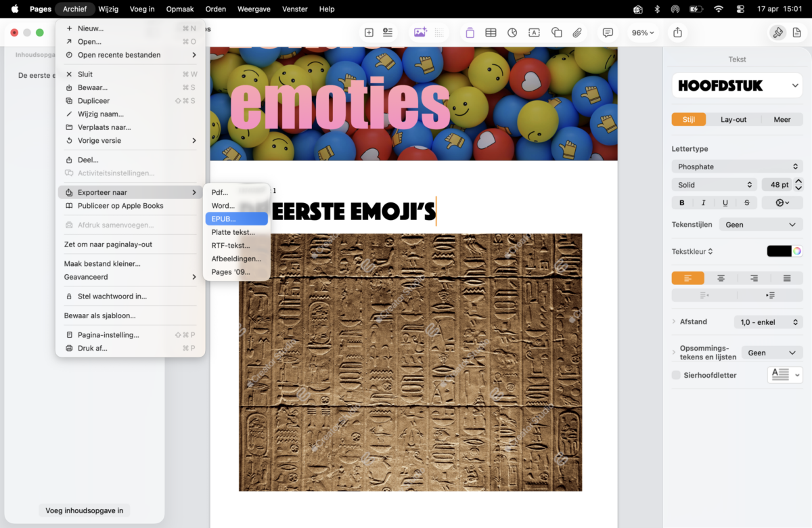
Task: Insert a table from the toolbar
Action: pos(491,32)
